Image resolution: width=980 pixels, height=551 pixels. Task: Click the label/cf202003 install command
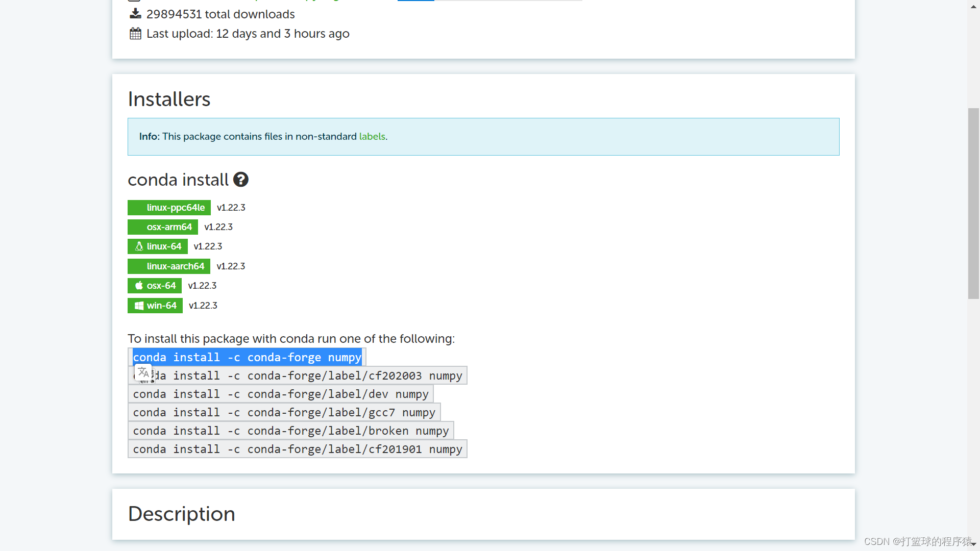pyautogui.click(x=306, y=376)
